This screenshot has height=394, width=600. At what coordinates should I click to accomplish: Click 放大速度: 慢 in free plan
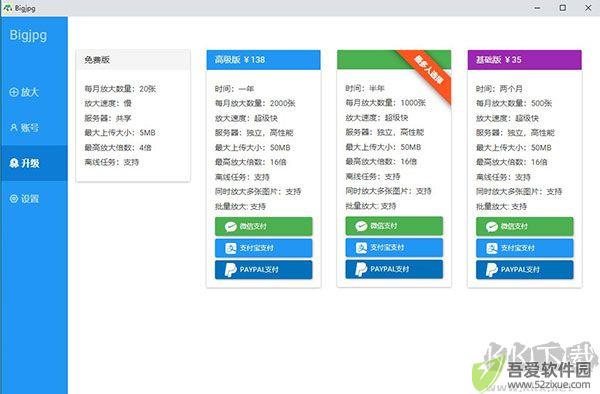pos(108,103)
